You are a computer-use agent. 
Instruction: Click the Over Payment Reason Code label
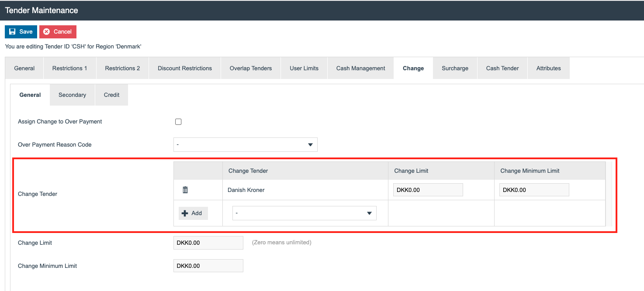coord(55,144)
